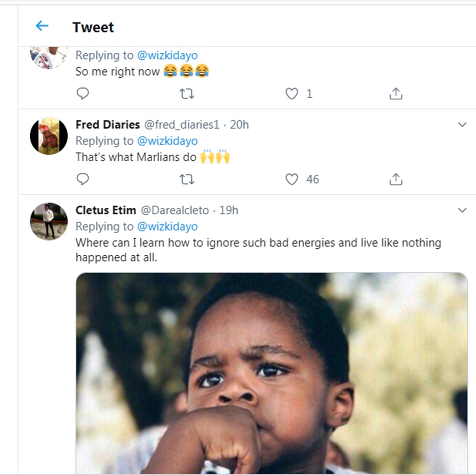Open the @wizkidayo link in the top reply
The height and width of the screenshot is (475, 476).
point(167,56)
